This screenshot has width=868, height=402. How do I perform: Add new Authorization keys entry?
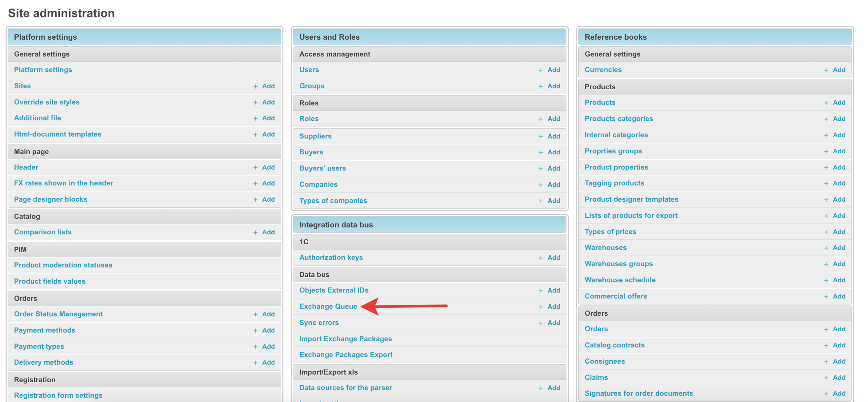553,258
